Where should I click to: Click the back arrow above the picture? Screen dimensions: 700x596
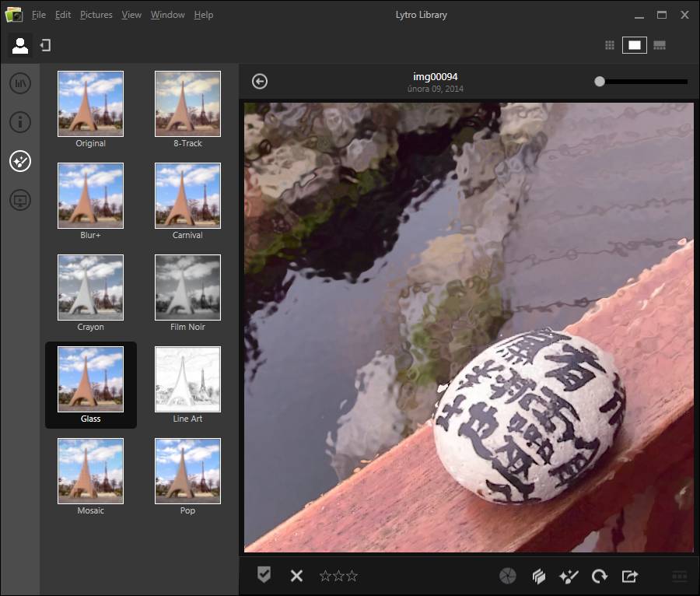coord(260,82)
